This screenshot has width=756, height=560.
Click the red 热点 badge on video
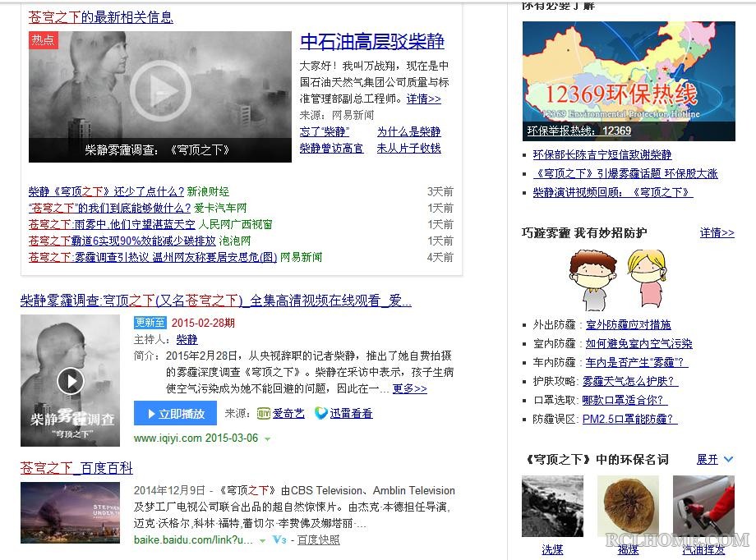tap(44, 40)
